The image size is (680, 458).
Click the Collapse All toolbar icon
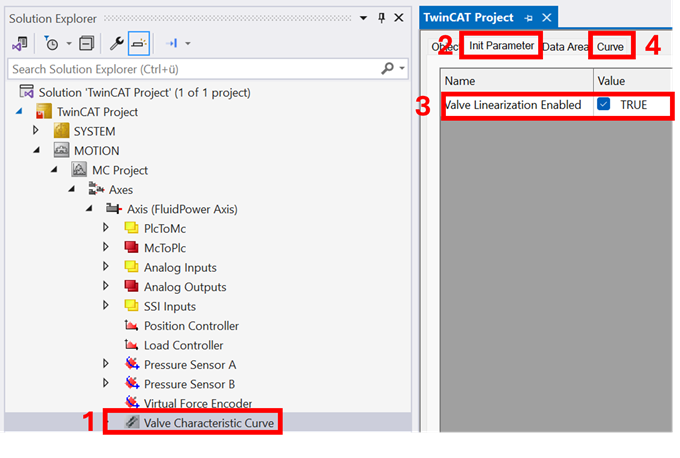point(86,43)
